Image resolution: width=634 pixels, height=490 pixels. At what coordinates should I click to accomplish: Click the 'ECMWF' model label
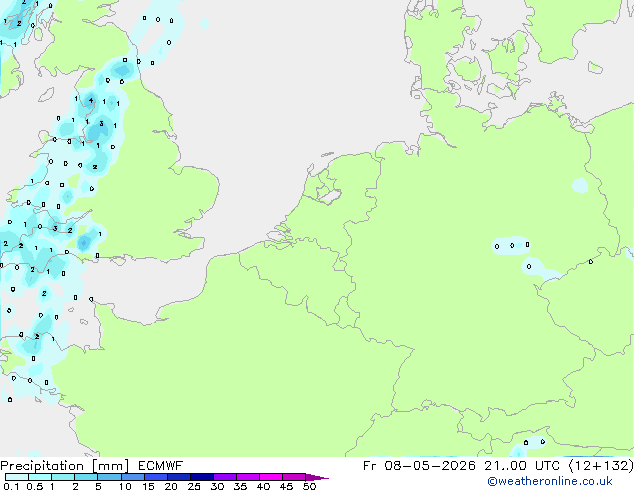tap(161, 466)
